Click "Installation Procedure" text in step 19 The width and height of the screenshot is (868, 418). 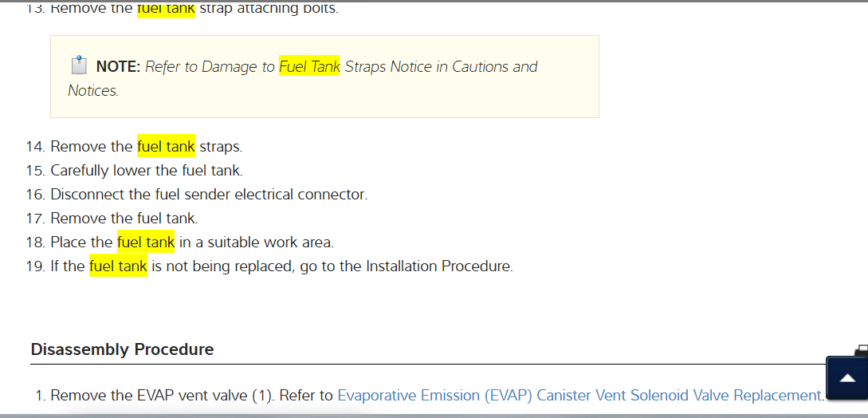click(x=438, y=266)
